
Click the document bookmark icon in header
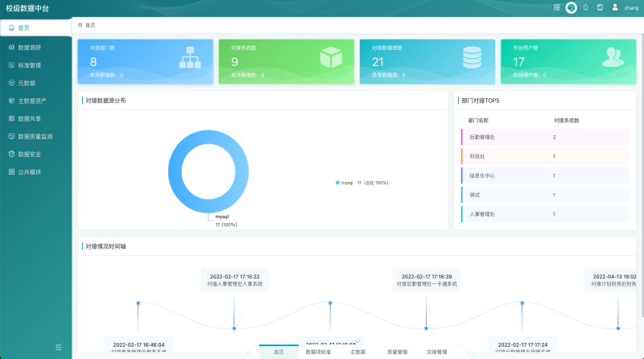pos(600,7)
